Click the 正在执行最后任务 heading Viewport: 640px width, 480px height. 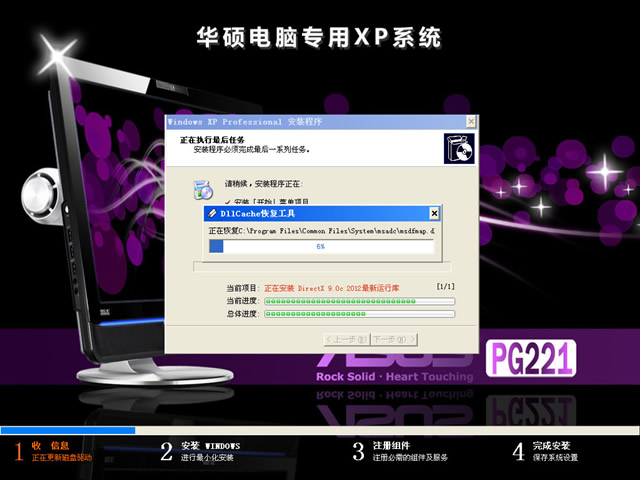tap(212, 140)
